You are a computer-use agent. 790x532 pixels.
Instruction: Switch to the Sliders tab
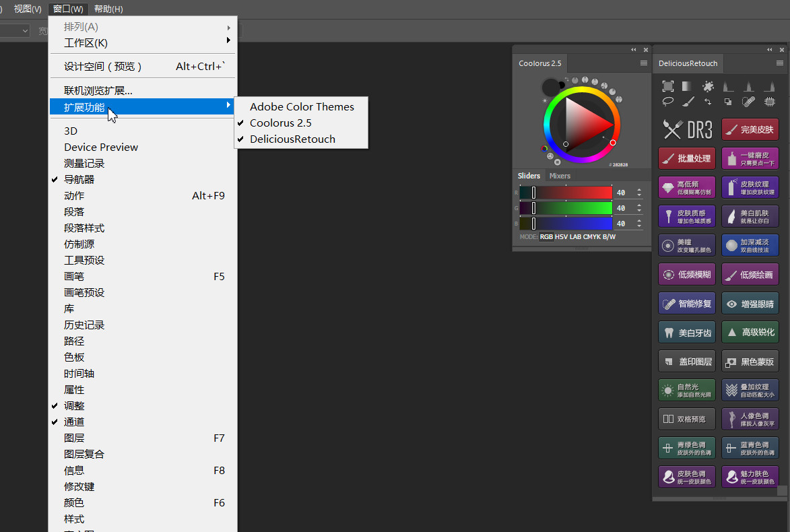point(529,176)
